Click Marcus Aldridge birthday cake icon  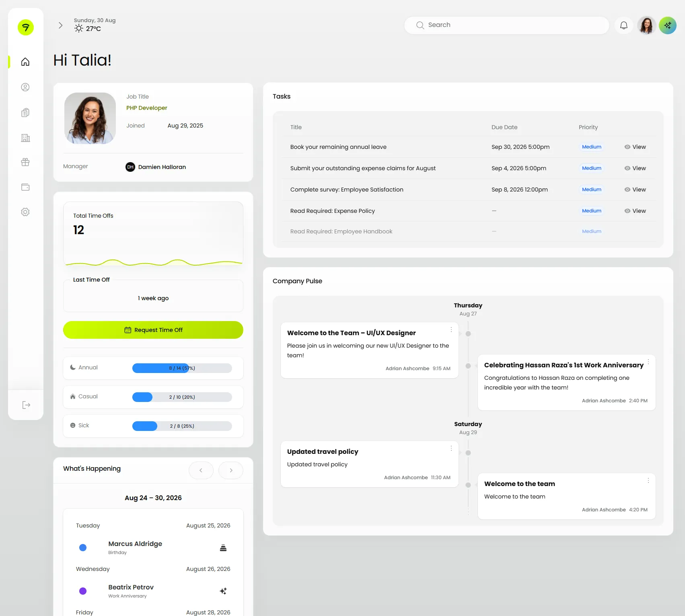point(223,548)
